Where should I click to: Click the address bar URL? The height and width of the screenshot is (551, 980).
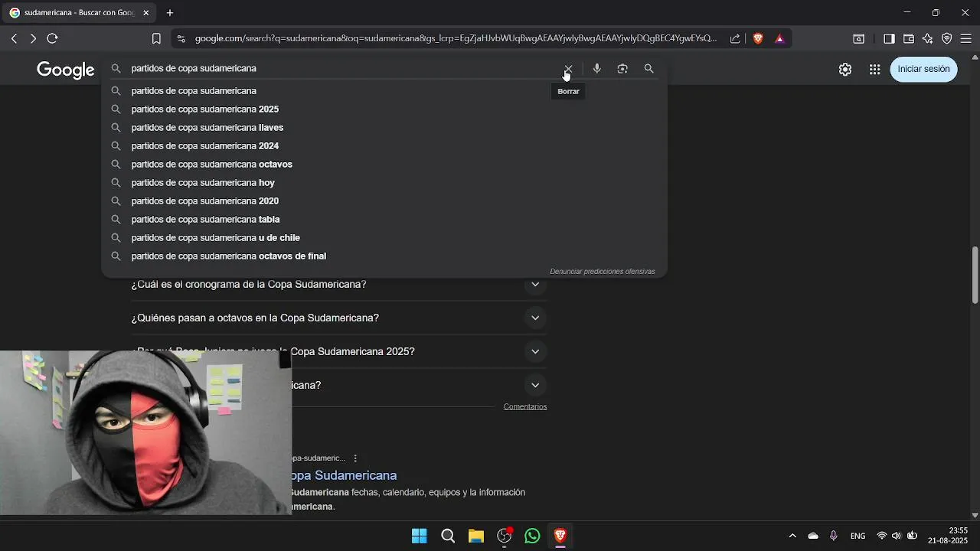[456, 38]
